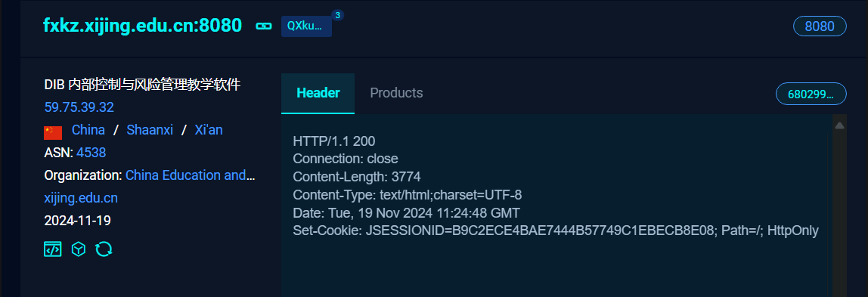Screen dimensions: 868x297
Task: Click the circular refresh arrows icon
Action: (x=104, y=249)
